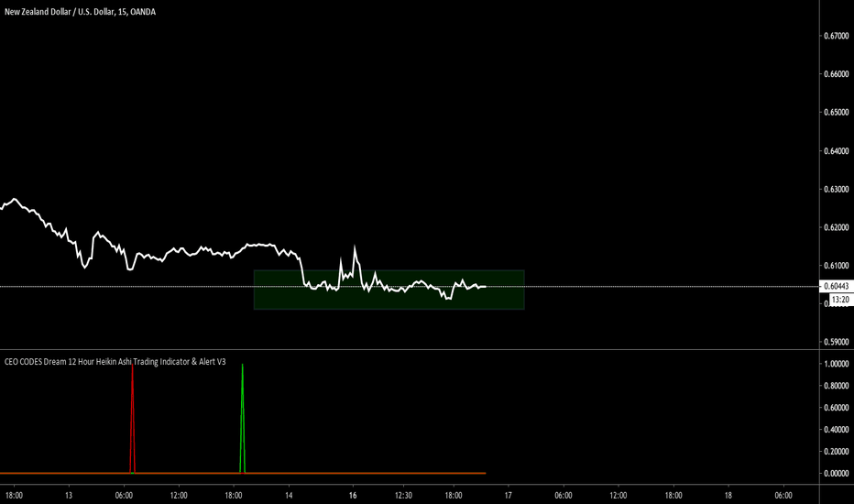Click the date label 13 on time axis

(x=69, y=495)
